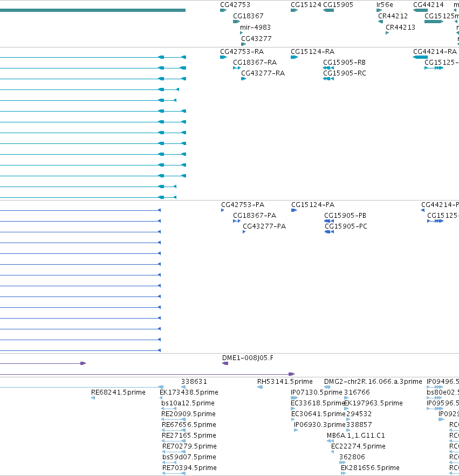Open the mir-4983 gene label
The height and width of the screenshot is (476, 459).
(x=255, y=27)
